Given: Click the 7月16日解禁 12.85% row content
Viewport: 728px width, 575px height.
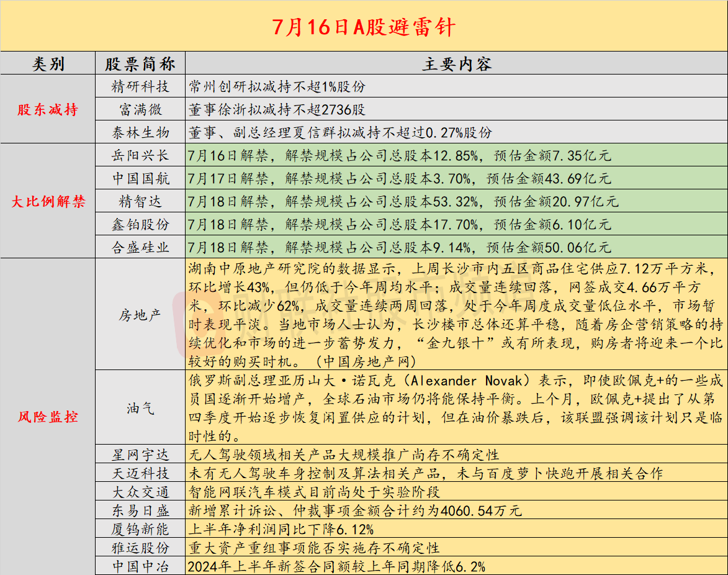Looking at the screenshot, I should [x=456, y=155].
